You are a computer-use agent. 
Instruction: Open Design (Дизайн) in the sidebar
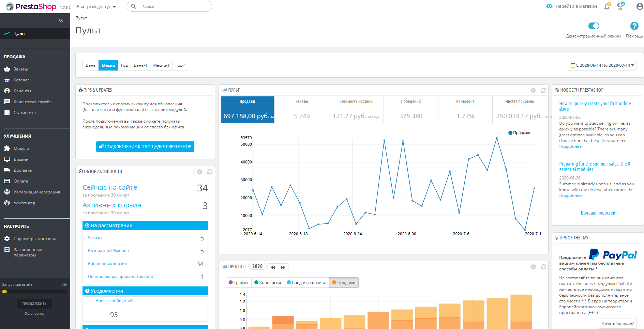pos(21,159)
